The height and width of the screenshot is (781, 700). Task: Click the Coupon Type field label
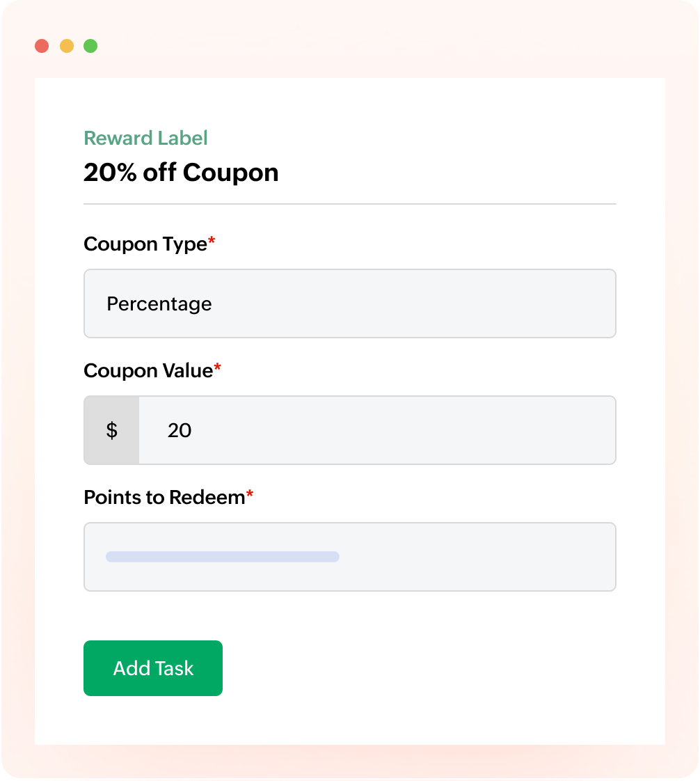click(x=144, y=244)
